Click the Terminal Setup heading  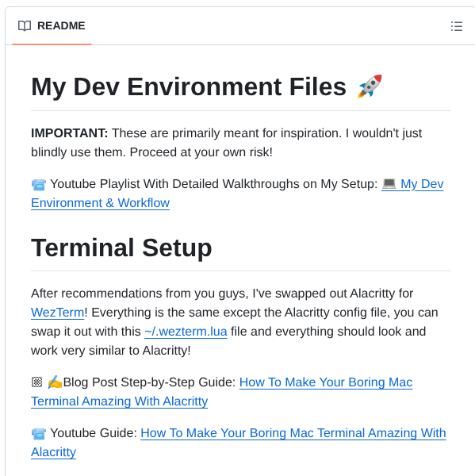(121, 248)
